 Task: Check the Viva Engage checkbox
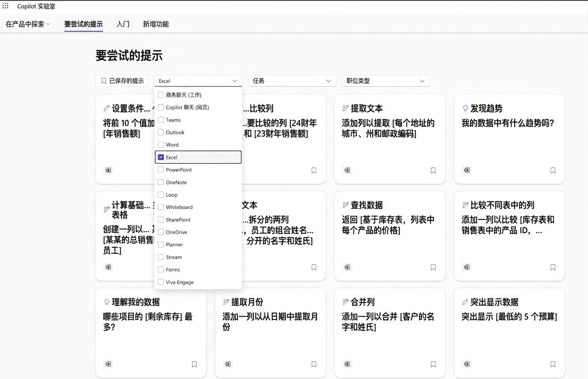coord(161,282)
